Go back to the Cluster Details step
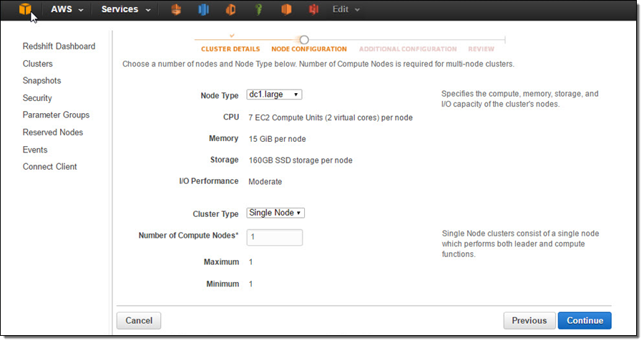 click(230, 49)
